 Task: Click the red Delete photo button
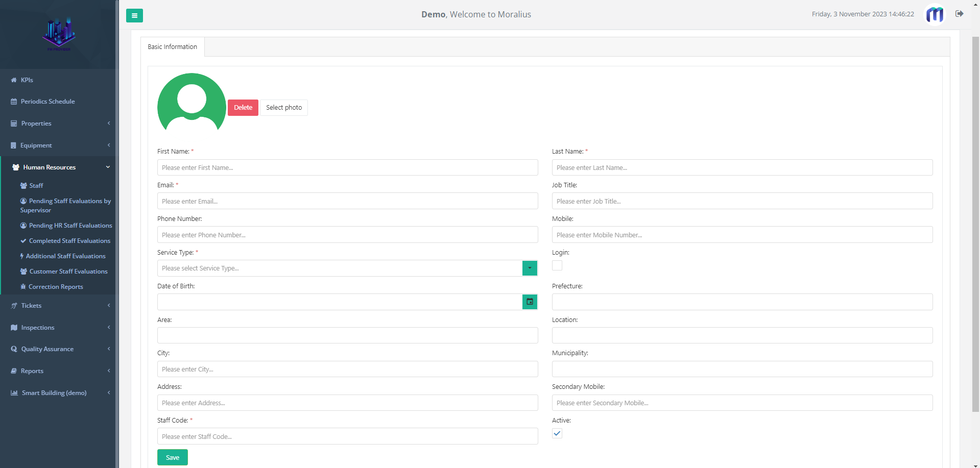pyautogui.click(x=243, y=108)
